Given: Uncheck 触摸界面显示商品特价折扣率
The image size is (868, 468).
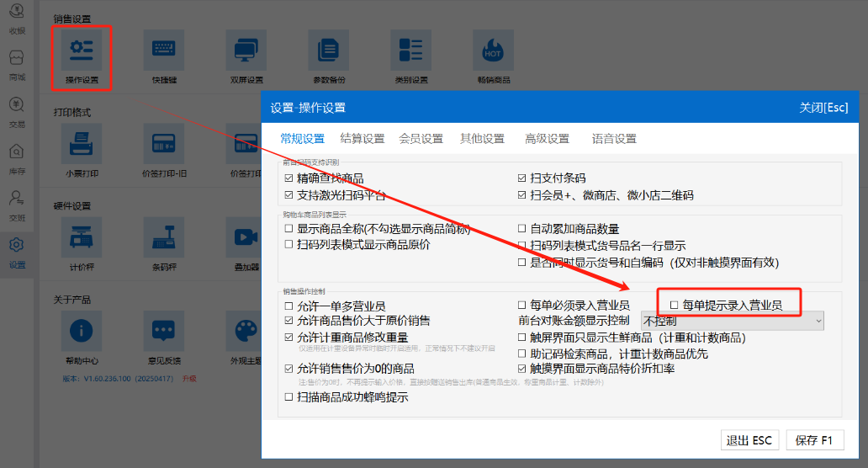Looking at the screenshot, I should [x=521, y=369].
